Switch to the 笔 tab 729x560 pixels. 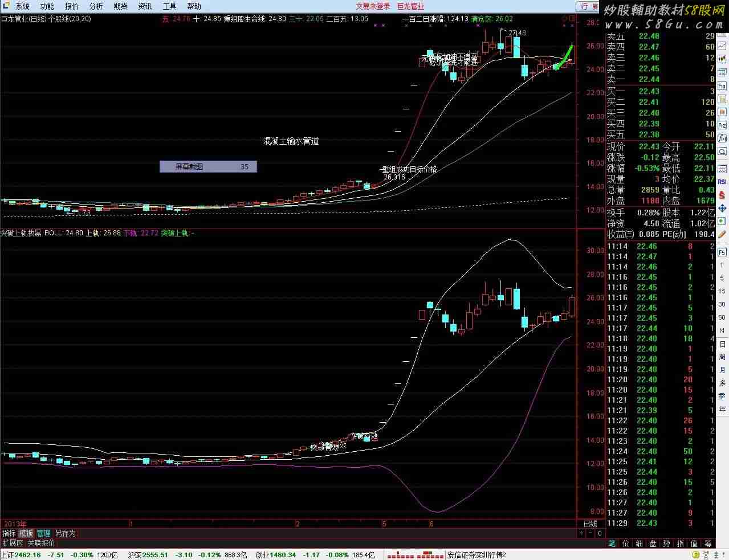tap(612, 543)
